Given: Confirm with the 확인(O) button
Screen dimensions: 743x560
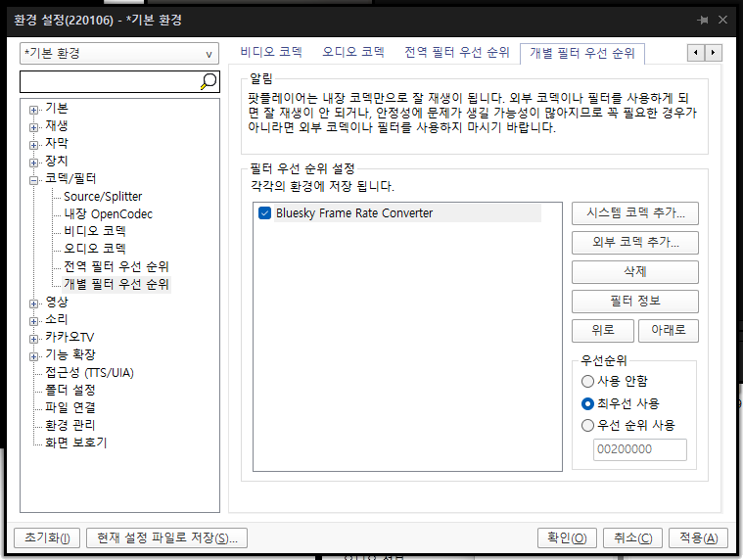Looking at the screenshot, I should pyautogui.click(x=567, y=537).
